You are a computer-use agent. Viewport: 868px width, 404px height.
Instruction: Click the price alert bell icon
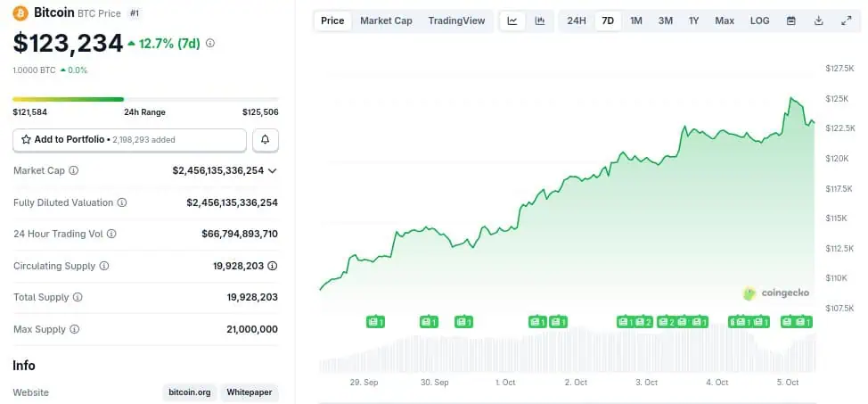click(266, 140)
